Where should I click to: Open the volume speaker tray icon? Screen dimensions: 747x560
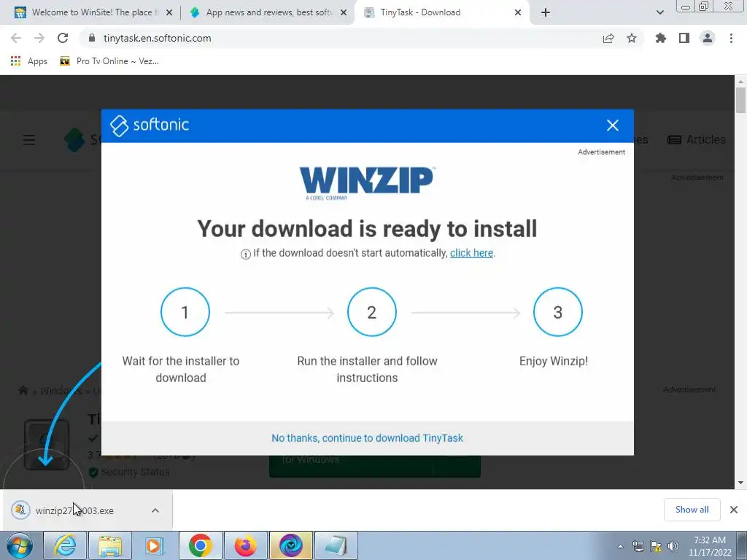tap(673, 546)
